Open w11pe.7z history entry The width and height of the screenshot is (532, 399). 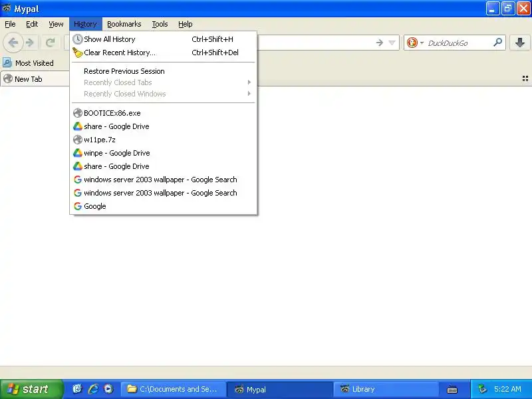[163, 140]
